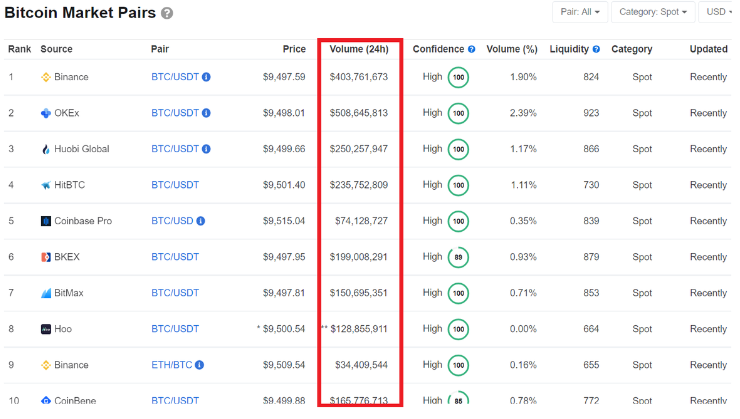Open the Category: Spot dropdown
Screen dimensions: 740x419
[653, 12]
